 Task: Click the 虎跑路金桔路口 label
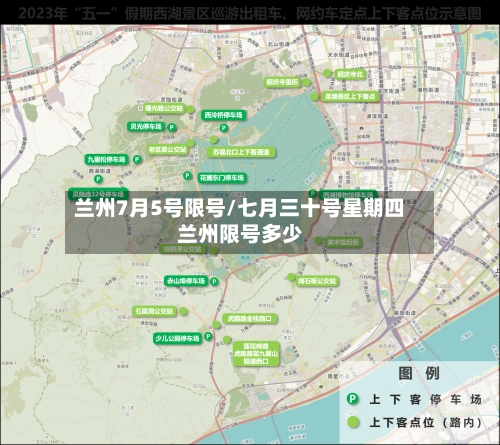249,319
